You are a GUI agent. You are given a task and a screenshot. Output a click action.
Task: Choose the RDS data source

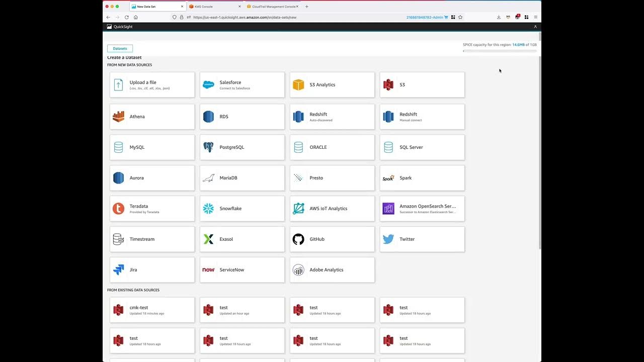click(x=242, y=117)
